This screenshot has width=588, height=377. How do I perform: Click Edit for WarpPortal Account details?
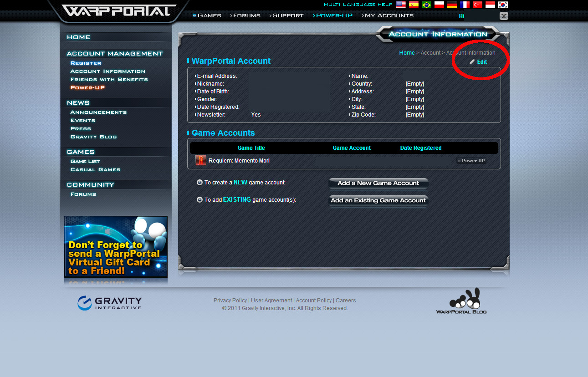tap(479, 62)
